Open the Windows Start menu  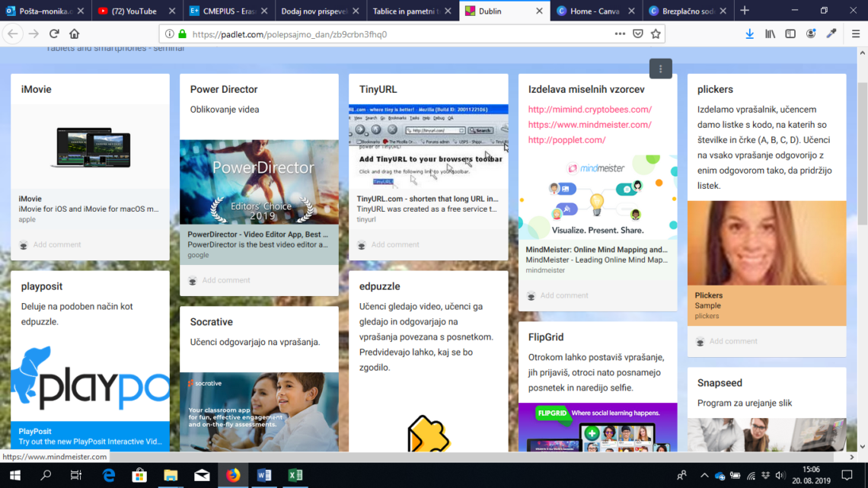point(15,475)
